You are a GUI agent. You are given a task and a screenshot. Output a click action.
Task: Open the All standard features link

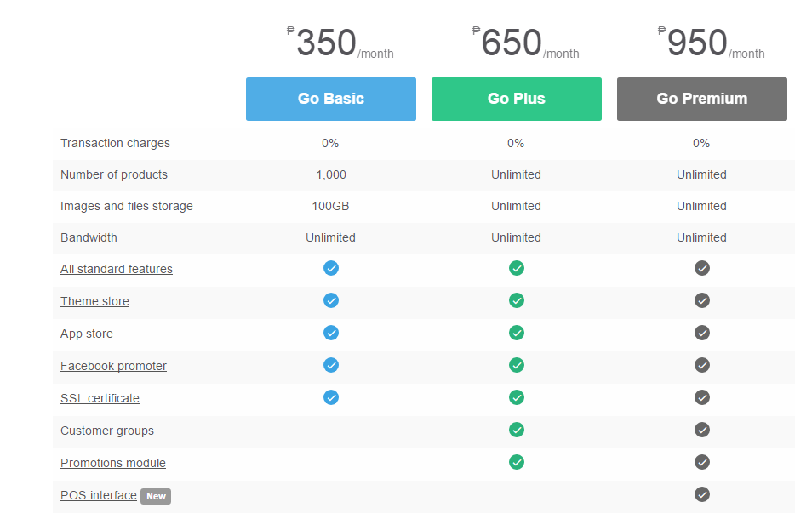pos(117,269)
